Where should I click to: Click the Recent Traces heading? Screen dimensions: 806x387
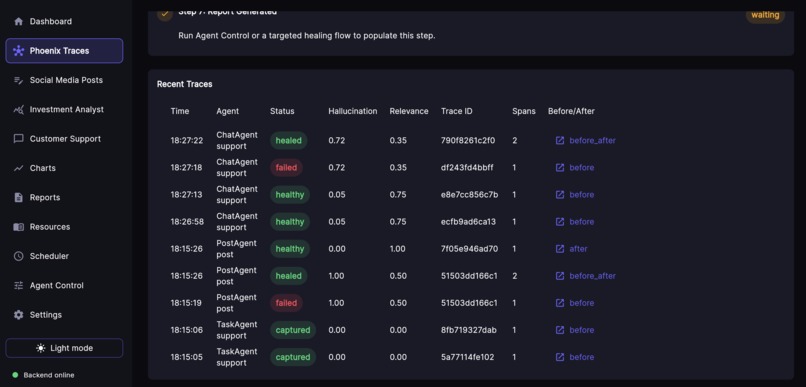pyautogui.click(x=185, y=84)
